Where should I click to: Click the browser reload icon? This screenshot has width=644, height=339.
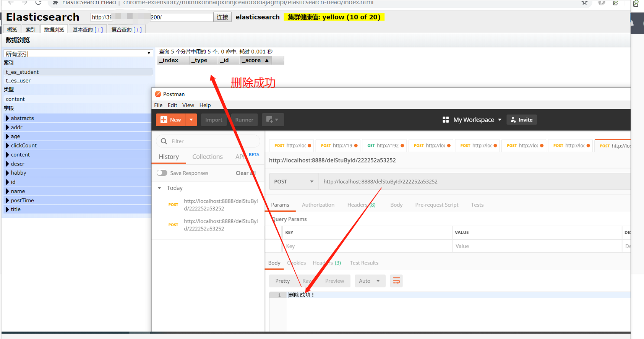[38, 2]
